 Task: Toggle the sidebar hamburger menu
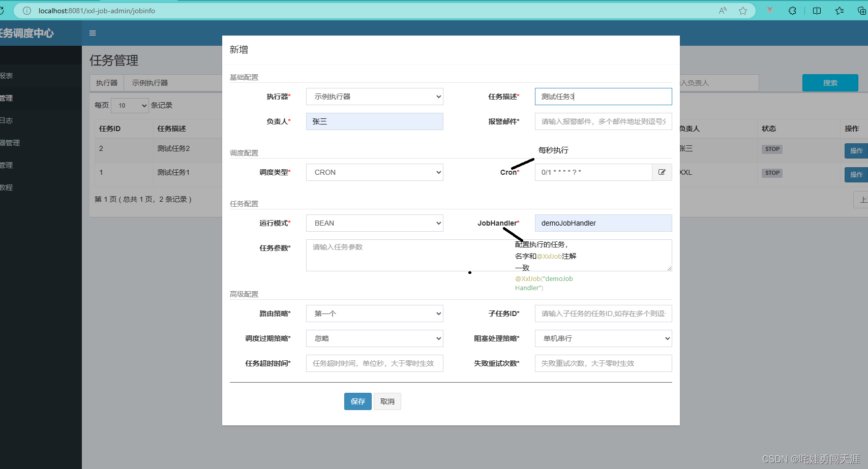tap(93, 33)
